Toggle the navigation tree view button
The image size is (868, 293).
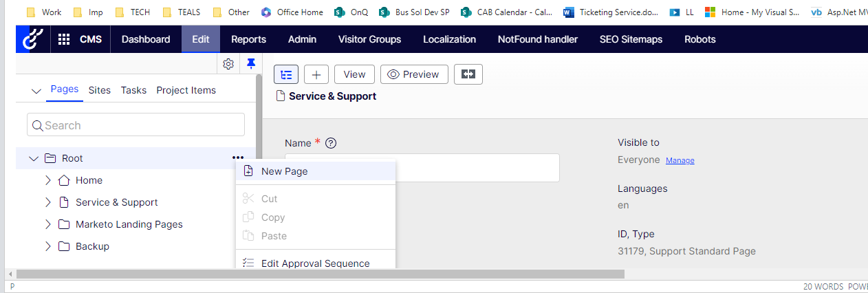(286, 74)
